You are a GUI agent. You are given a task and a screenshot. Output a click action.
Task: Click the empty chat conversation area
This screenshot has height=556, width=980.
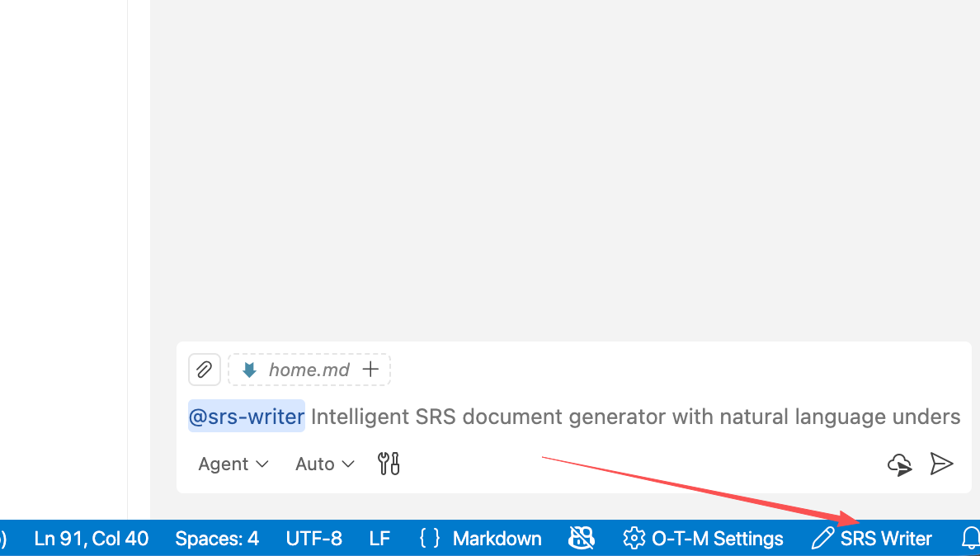click(x=563, y=168)
